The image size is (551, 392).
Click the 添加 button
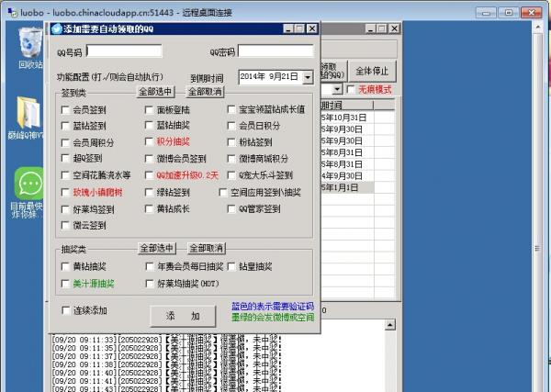183,316
